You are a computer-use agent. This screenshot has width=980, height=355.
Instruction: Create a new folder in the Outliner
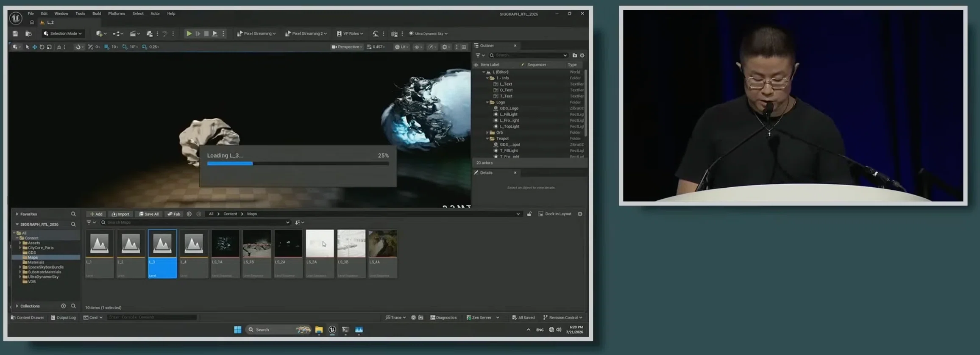(x=575, y=55)
